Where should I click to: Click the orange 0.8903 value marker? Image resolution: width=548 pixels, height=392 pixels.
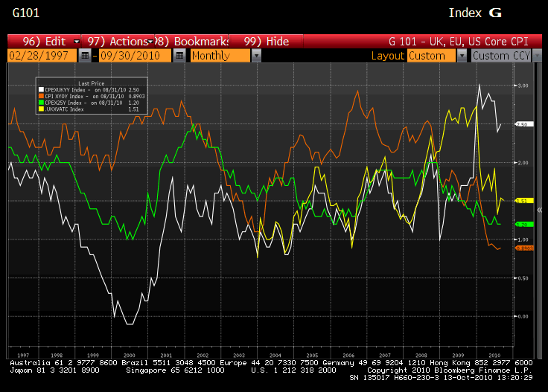click(524, 248)
